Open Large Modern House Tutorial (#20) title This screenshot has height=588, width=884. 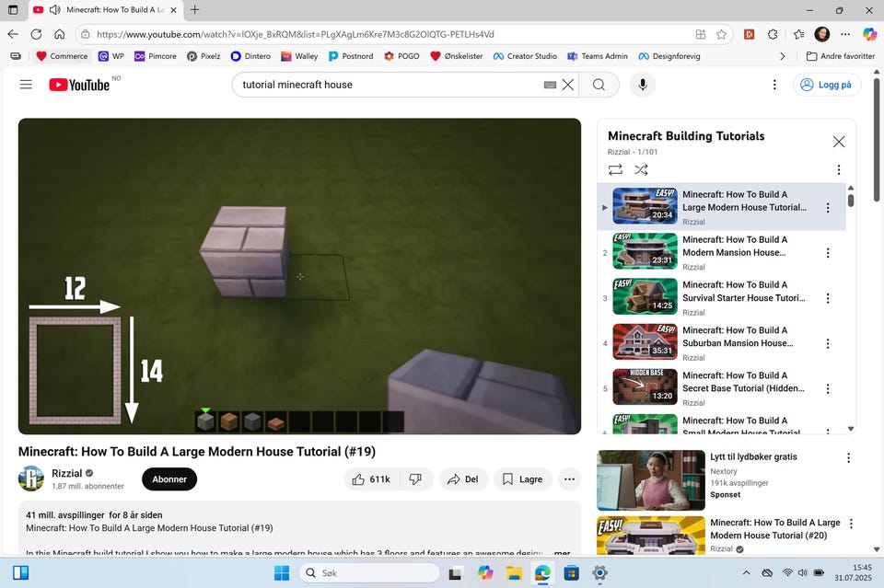pos(774,529)
